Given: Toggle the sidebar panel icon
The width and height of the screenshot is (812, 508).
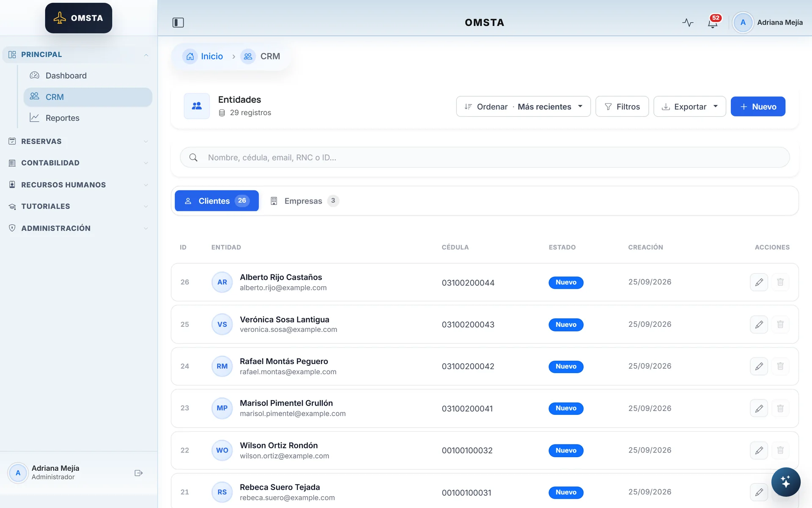Looking at the screenshot, I should tap(178, 22).
